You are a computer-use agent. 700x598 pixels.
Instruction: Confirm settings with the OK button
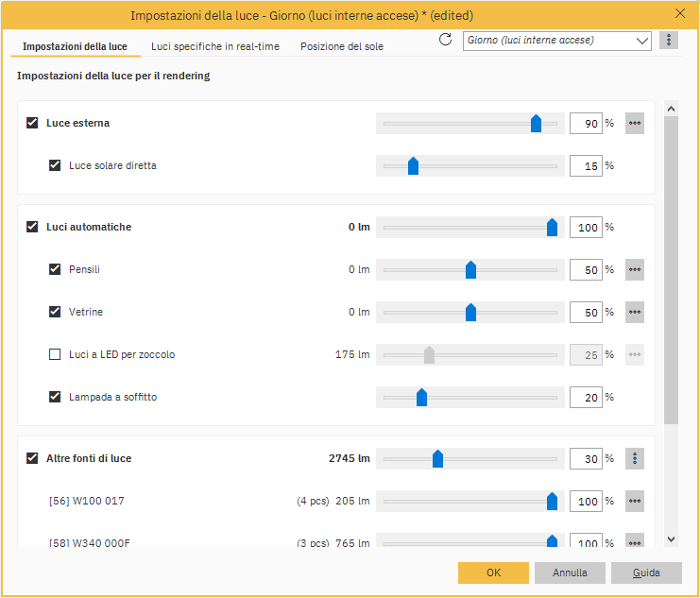pyautogui.click(x=493, y=572)
